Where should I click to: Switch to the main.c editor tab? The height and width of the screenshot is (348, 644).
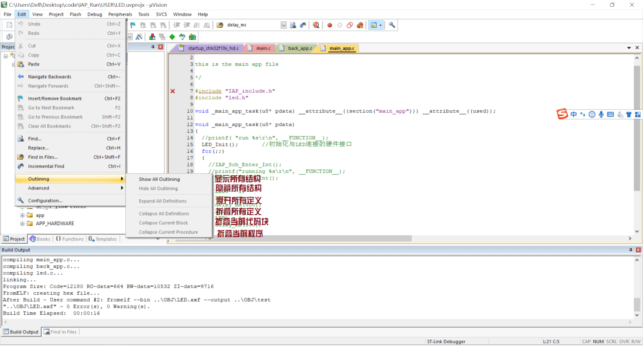point(260,48)
